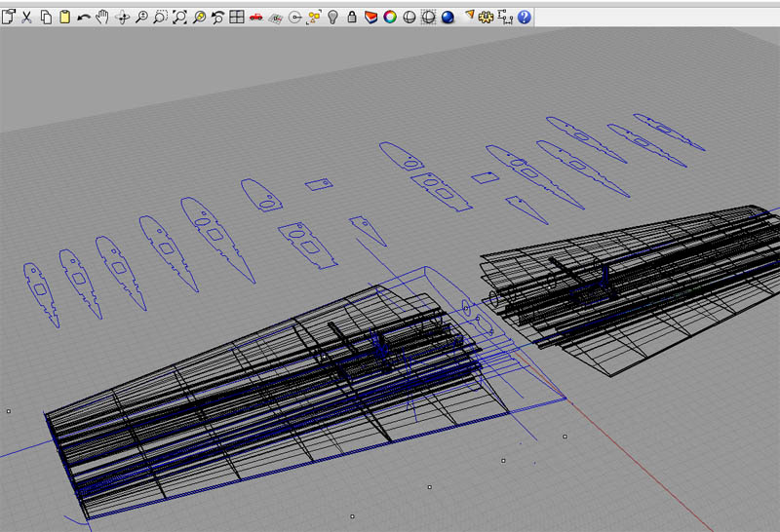Select the point object near left edge
780x532 pixels.
pos(9,411)
